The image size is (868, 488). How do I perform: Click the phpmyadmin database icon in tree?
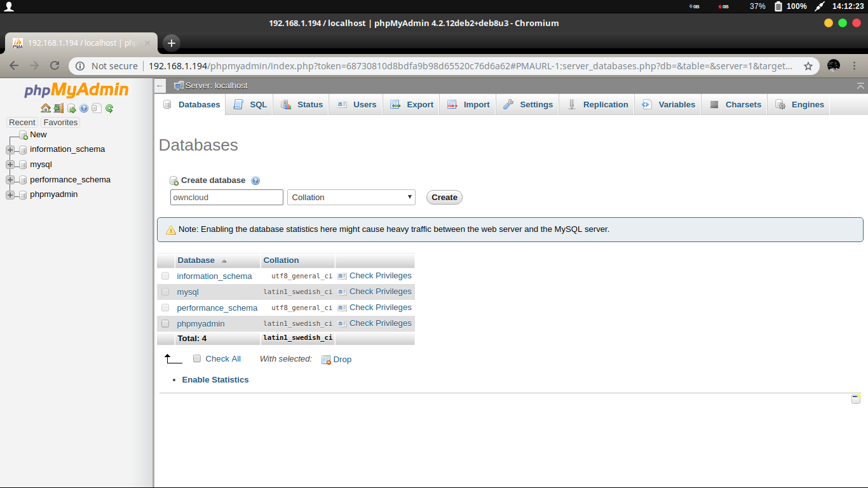click(x=24, y=195)
